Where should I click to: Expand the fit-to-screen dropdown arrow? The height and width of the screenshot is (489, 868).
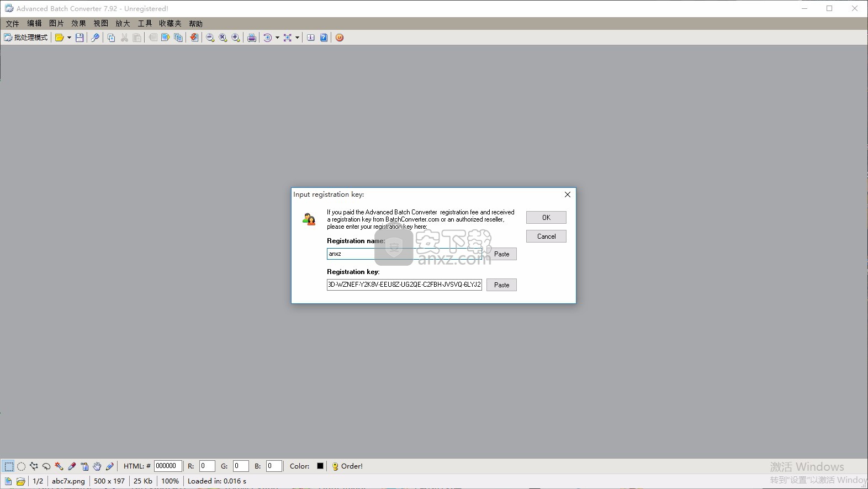[x=297, y=38]
